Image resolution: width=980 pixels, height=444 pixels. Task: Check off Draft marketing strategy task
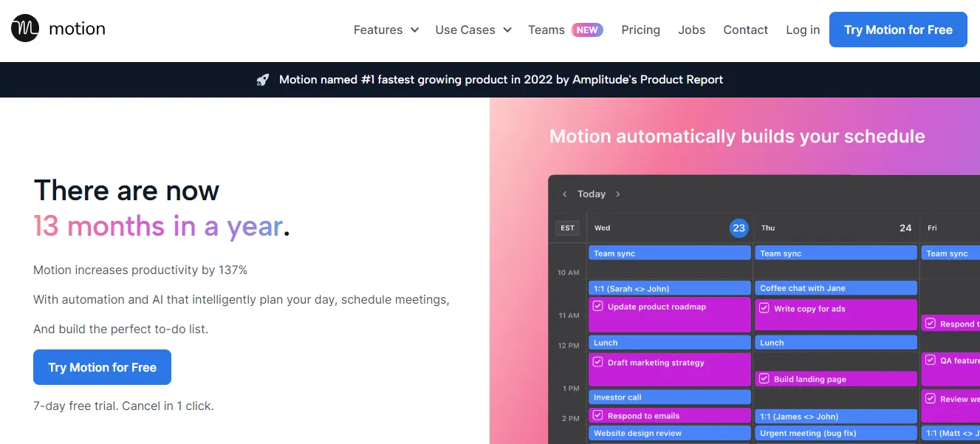[598, 363]
